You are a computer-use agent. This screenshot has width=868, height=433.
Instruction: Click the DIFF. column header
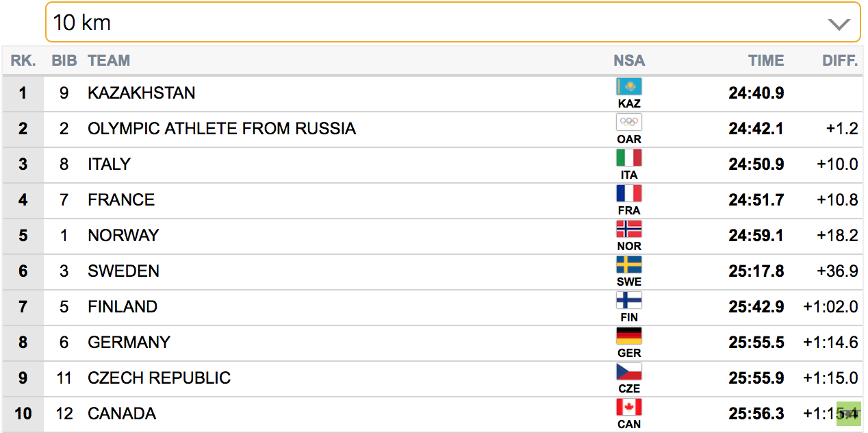click(x=840, y=60)
